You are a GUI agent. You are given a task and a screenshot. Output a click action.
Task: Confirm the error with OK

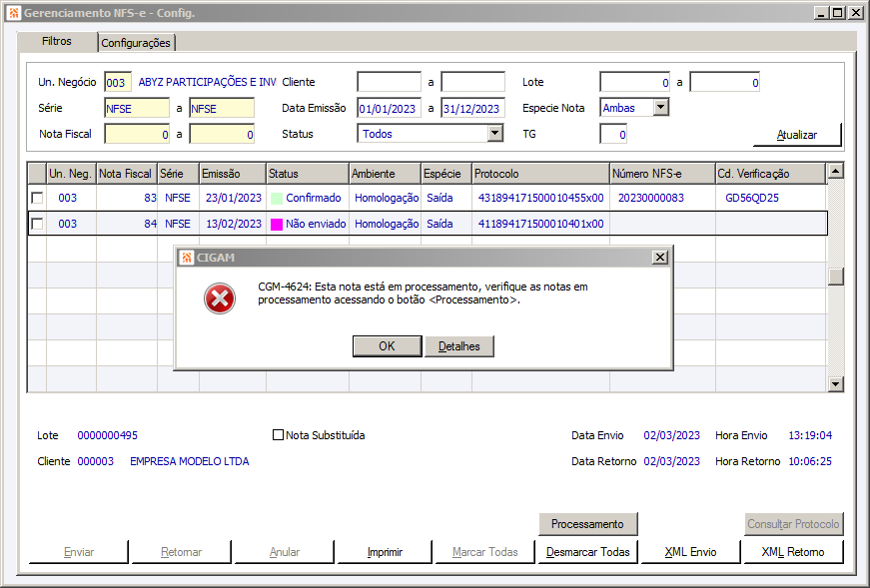387,346
